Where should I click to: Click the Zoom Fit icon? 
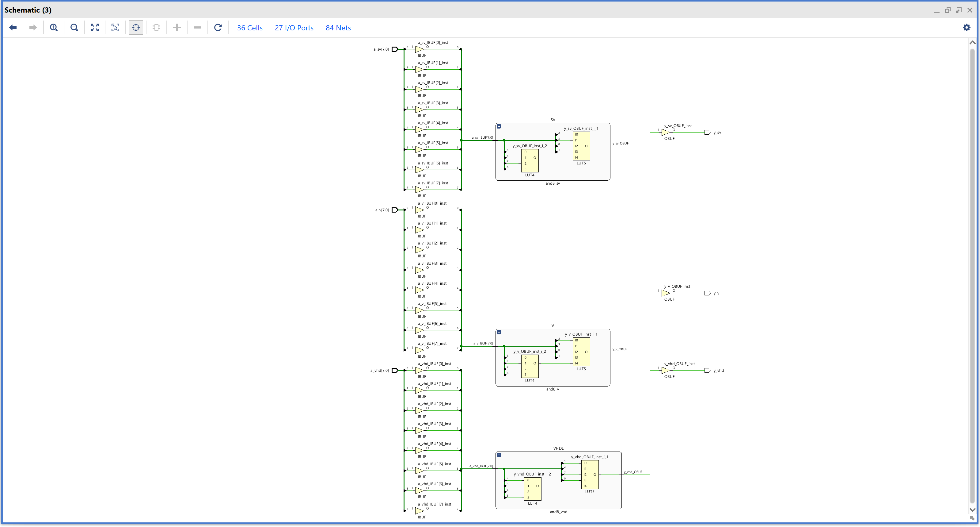pos(95,27)
